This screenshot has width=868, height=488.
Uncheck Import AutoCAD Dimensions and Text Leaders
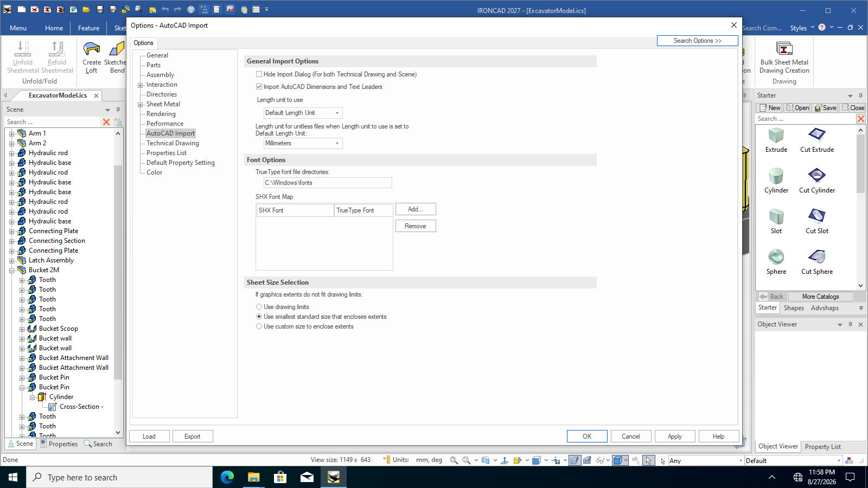pyautogui.click(x=259, y=87)
